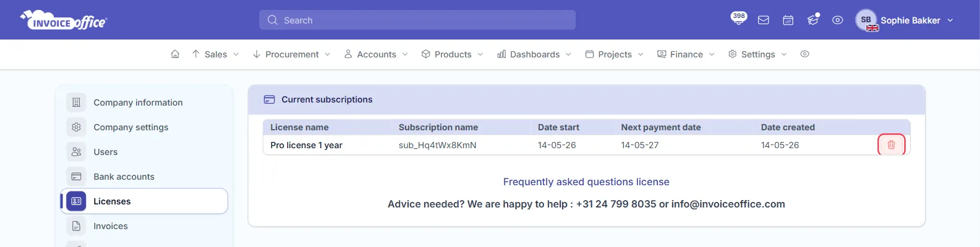Open Frequently asked questions license link
The width and height of the screenshot is (980, 247).
pyautogui.click(x=586, y=182)
